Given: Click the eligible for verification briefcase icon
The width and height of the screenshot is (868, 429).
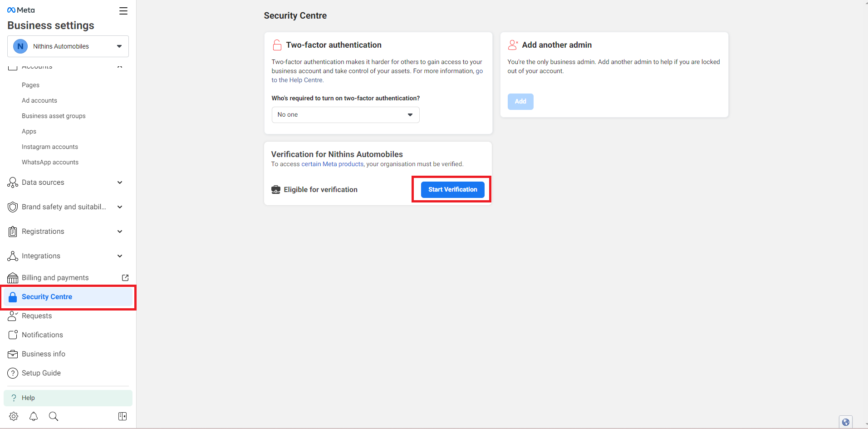Looking at the screenshot, I should click(276, 189).
